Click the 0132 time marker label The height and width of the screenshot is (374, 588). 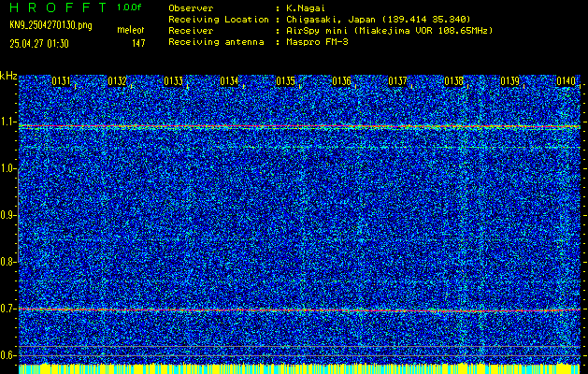pos(117,81)
